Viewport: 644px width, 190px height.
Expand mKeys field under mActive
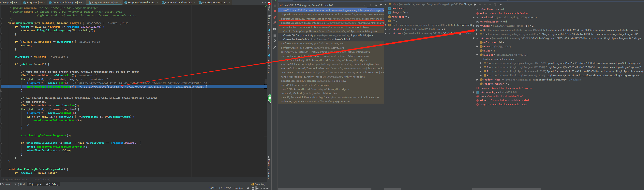(477, 47)
